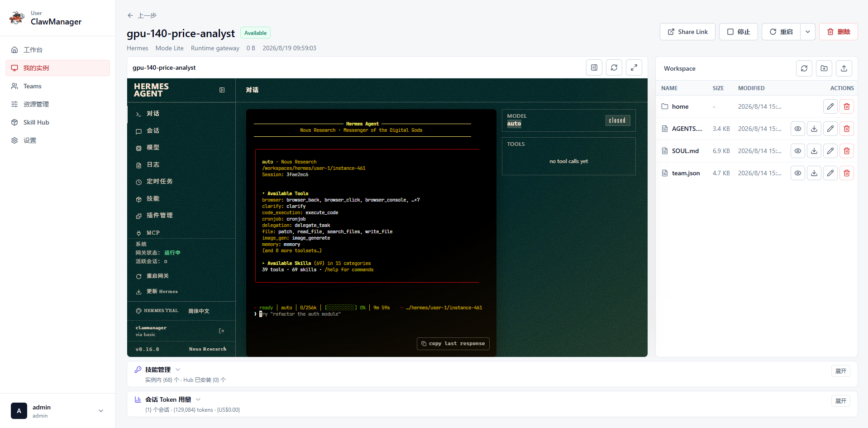Open Skill Hub
Screen dimensions: 868x428
pyautogui.click(x=57, y=122)
